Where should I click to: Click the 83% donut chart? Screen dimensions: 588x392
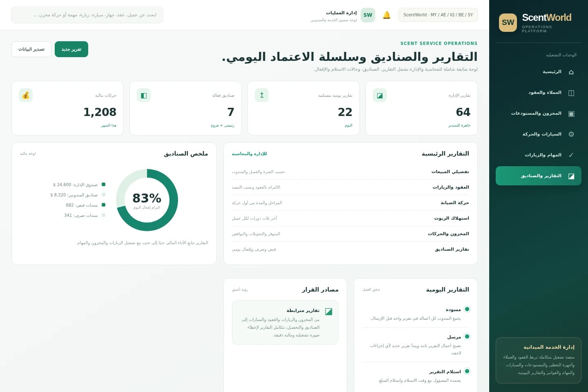tap(147, 200)
